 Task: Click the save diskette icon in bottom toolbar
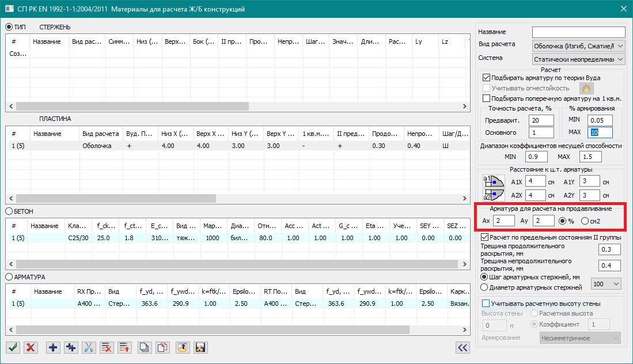[200, 347]
